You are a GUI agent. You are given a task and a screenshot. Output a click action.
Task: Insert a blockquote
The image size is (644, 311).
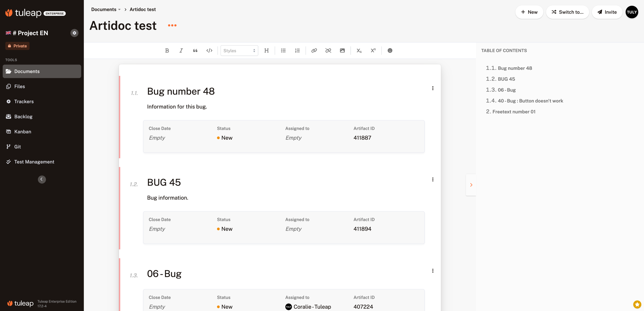195,50
